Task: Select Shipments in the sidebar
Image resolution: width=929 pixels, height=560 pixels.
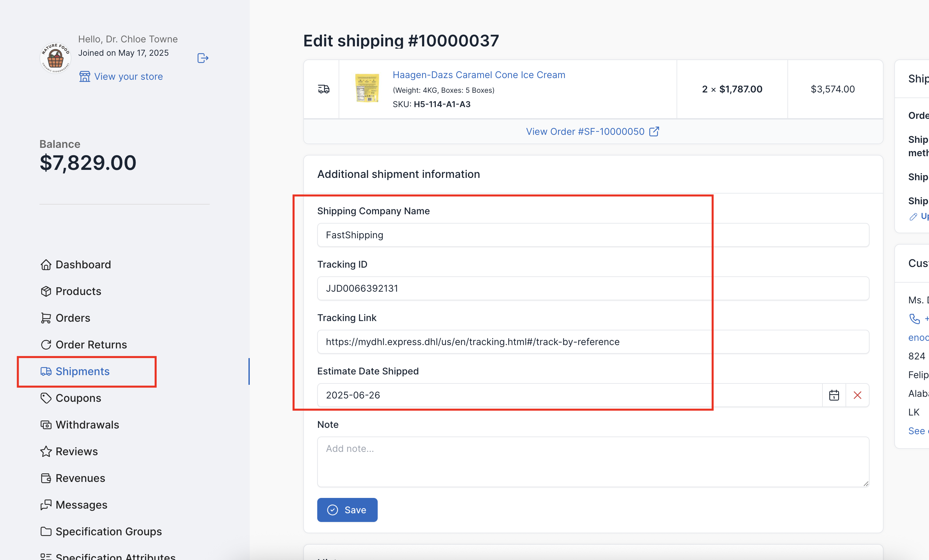Action: (82, 371)
